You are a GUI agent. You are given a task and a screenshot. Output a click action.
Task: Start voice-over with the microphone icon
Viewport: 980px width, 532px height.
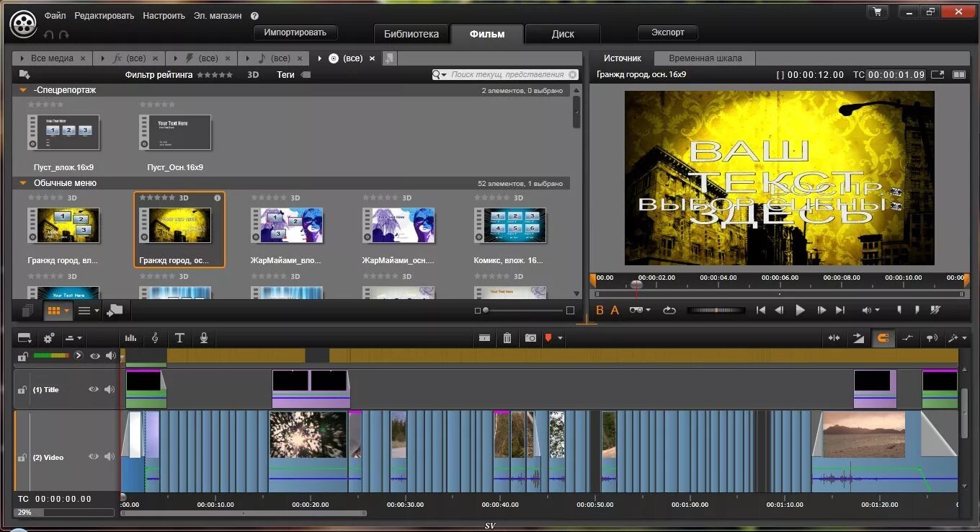204,337
